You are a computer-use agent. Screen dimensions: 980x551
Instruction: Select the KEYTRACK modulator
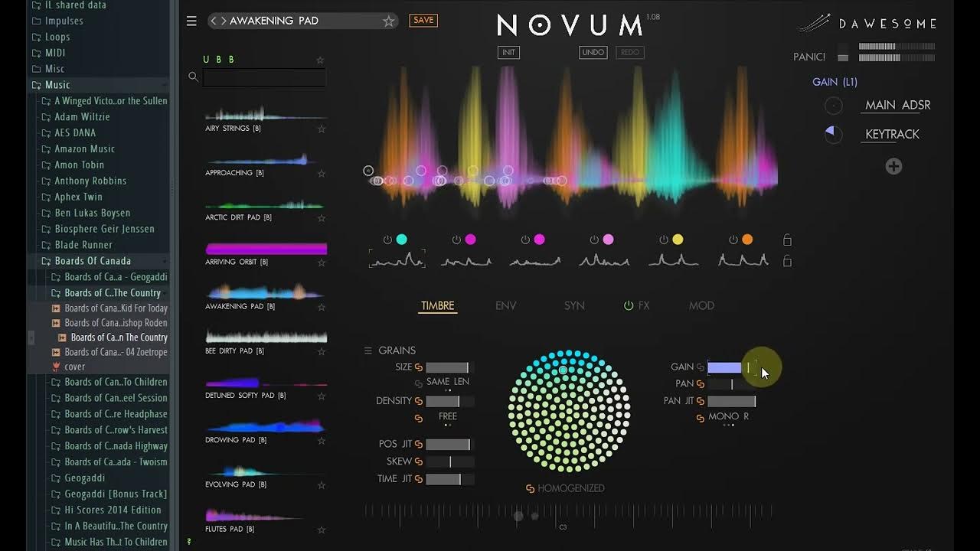tap(892, 134)
